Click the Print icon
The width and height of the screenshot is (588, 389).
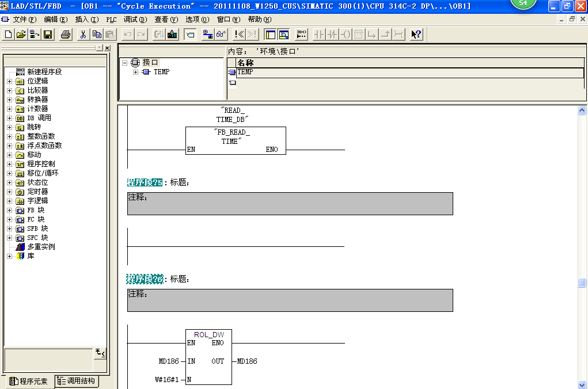click(66, 35)
